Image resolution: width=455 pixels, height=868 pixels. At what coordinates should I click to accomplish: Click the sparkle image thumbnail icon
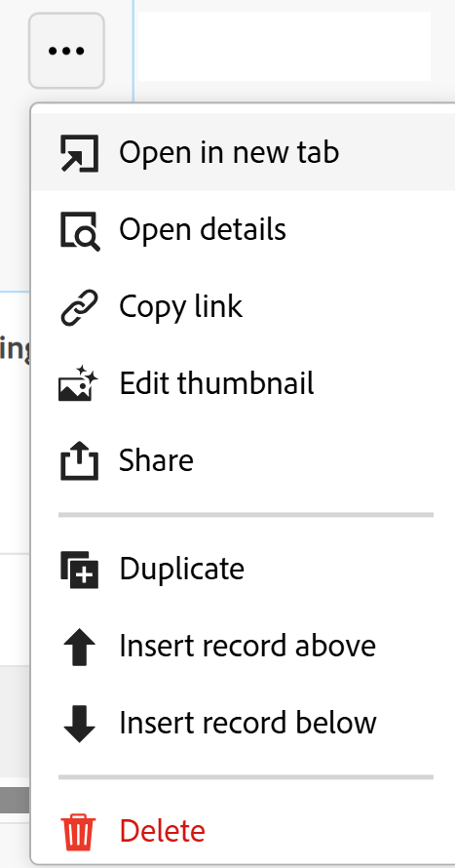point(79,383)
